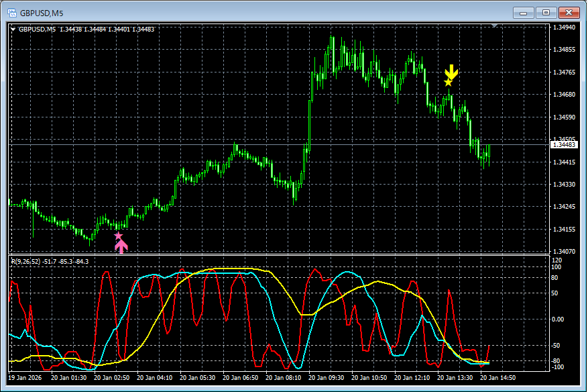Click the 1.34155 price scale value
Viewport: 588px width, 392px height.
pos(564,229)
